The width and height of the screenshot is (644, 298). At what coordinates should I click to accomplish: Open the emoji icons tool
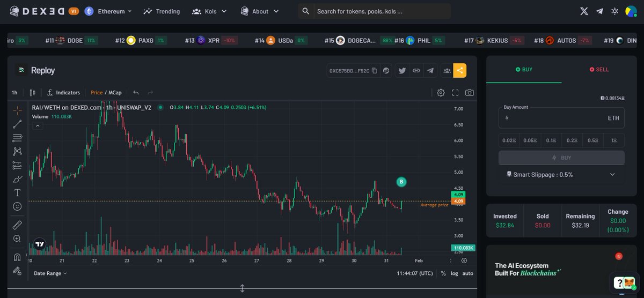pos(18,206)
